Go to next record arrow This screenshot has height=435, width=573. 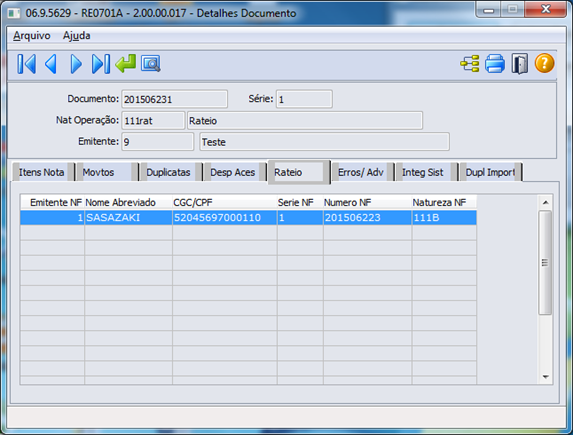pos(76,64)
